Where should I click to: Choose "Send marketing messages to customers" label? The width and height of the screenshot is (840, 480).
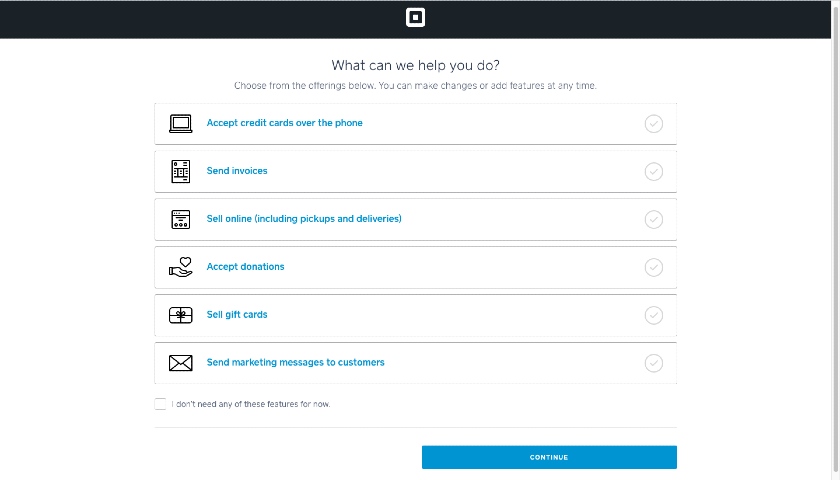(295, 363)
